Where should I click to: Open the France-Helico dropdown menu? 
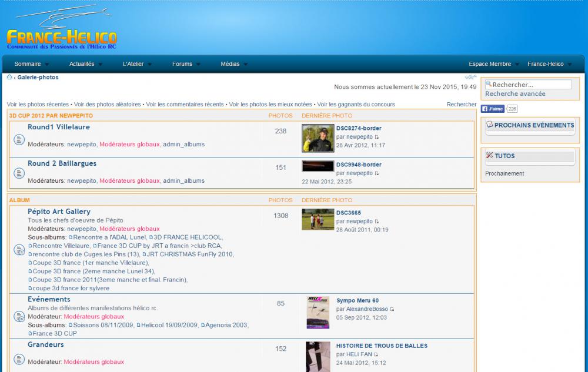[549, 64]
